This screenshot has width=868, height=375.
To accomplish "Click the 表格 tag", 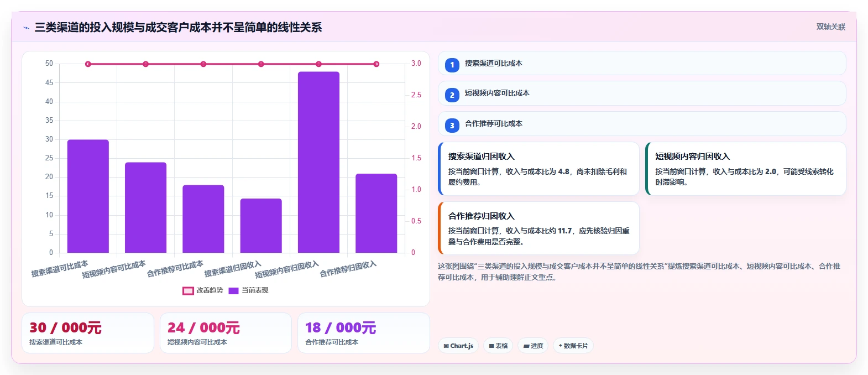I will click(498, 346).
